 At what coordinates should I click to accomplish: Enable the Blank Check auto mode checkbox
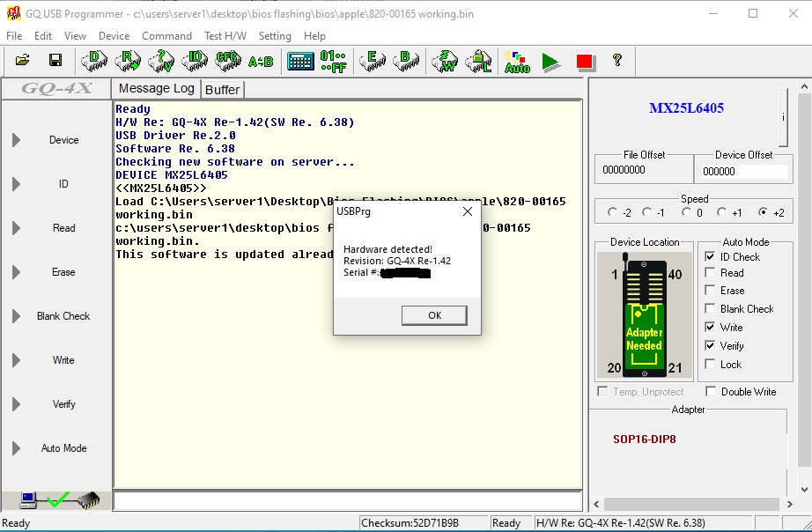tap(710, 309)
